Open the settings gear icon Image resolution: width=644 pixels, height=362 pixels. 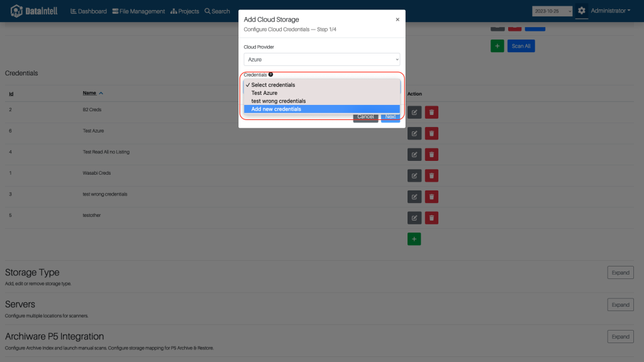(582, 11)
